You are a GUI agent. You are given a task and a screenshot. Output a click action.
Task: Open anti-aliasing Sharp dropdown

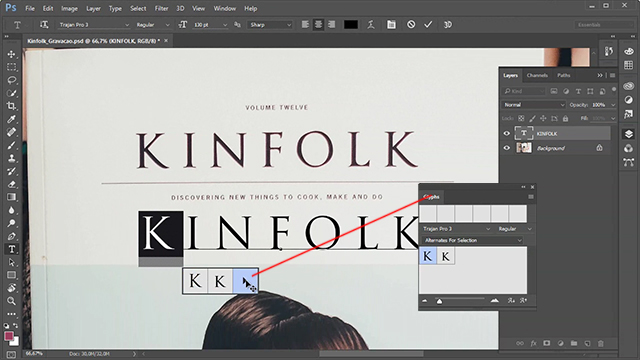(270, 25)
